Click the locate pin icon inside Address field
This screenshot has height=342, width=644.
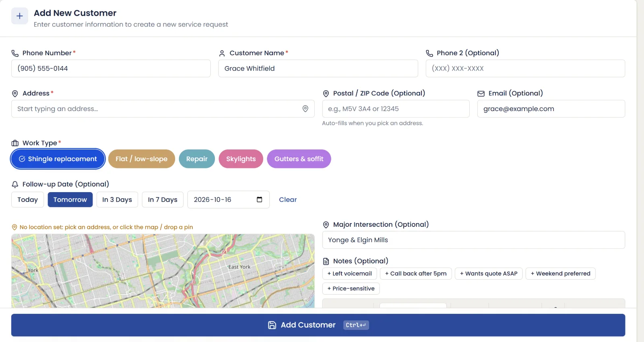(x=305, y=109)
